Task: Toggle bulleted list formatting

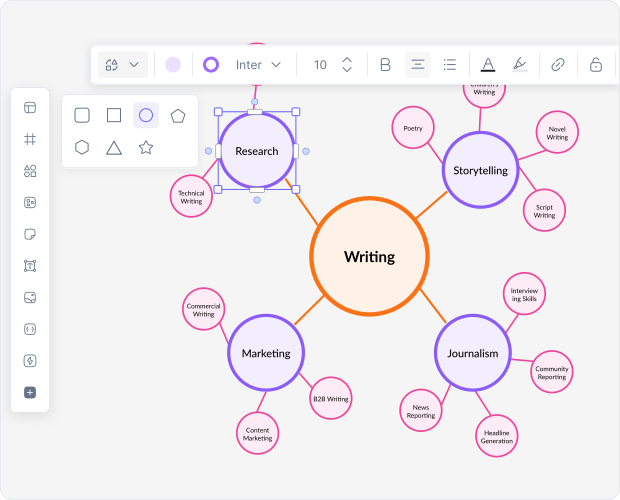Action: [x=450, y=64]
